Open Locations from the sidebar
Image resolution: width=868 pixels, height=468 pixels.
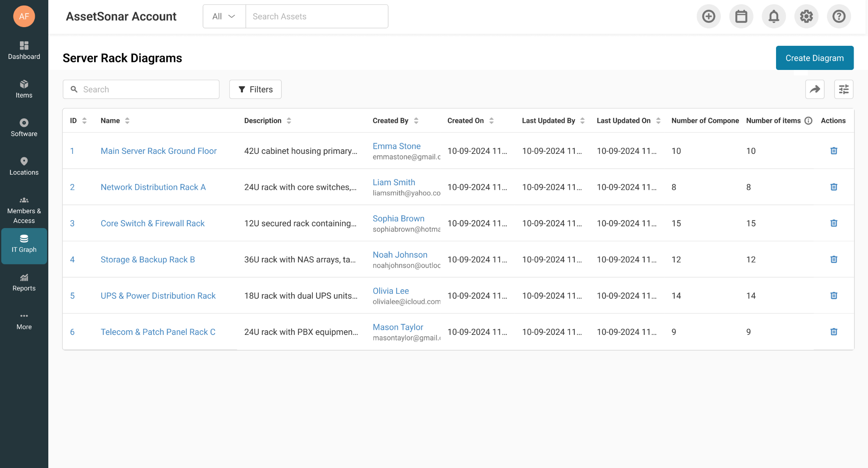coord(24,166)
